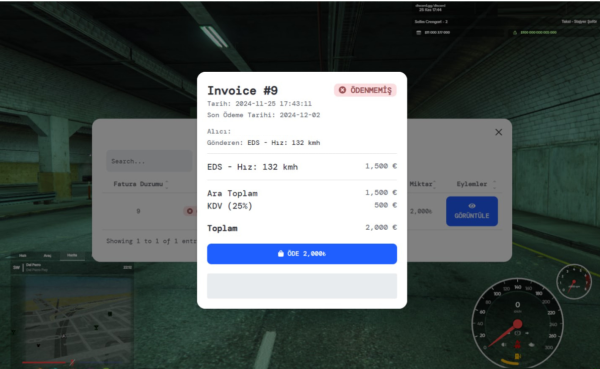Click the empty gray box below pay button
600x369 pixels.
302,286
